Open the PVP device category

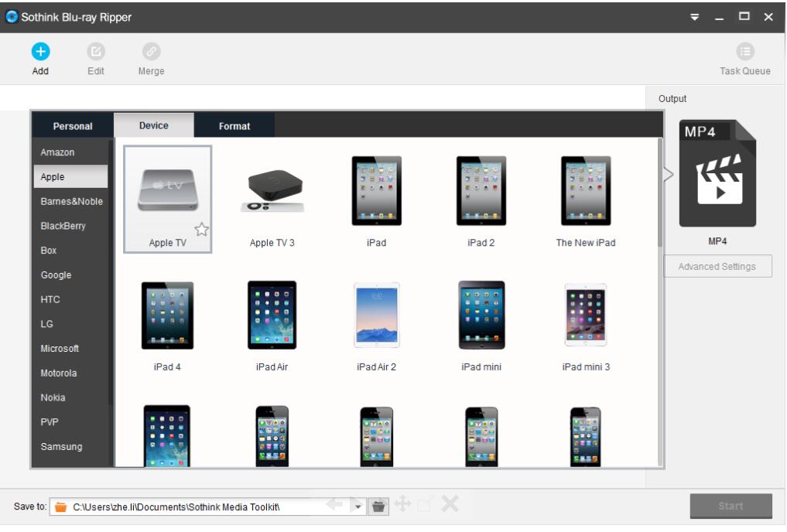pyautogui.click(x=70, y=421)
